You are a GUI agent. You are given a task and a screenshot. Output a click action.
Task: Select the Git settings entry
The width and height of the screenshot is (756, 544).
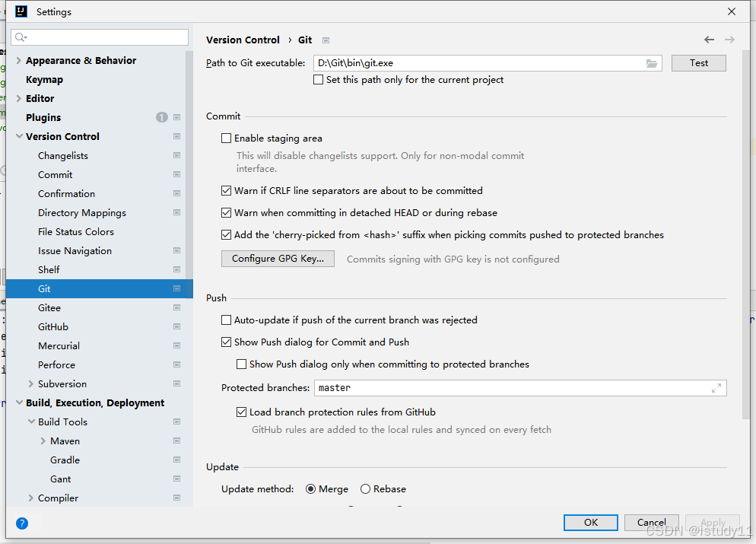click(100, 289)
